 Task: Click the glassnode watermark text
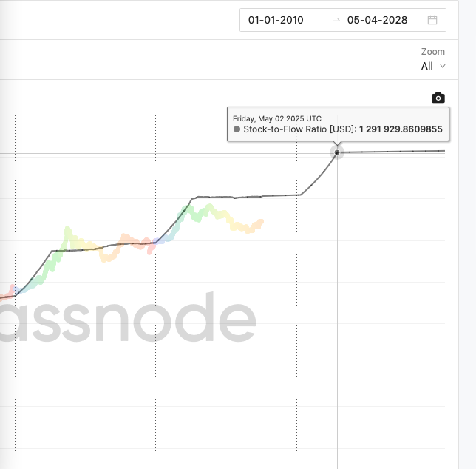click(x=127, y=318)
